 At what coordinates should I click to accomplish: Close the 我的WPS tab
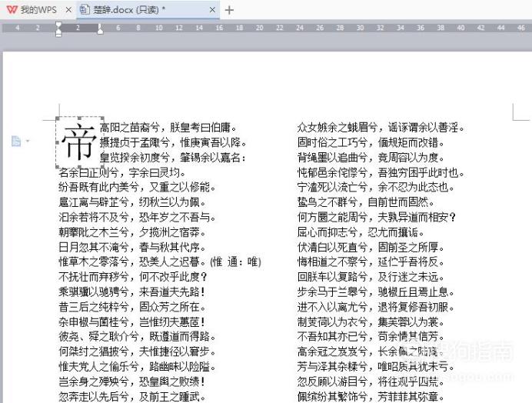[x=68, y=10]
